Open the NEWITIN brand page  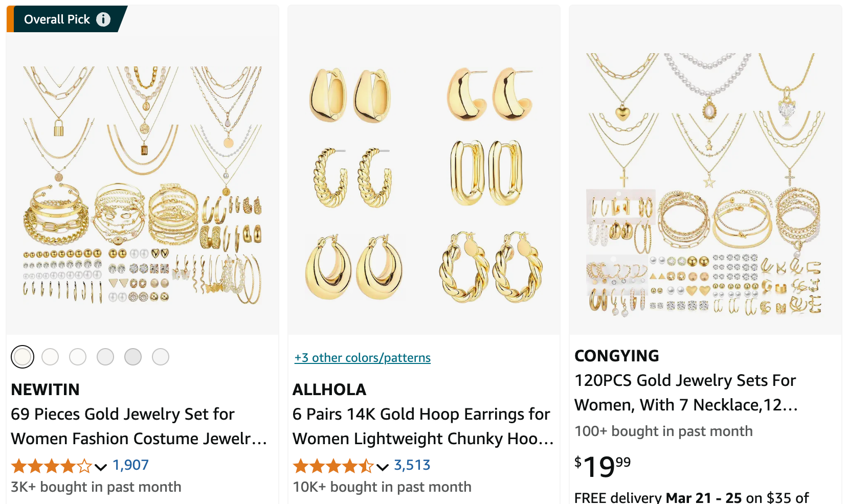coord(45,390)
